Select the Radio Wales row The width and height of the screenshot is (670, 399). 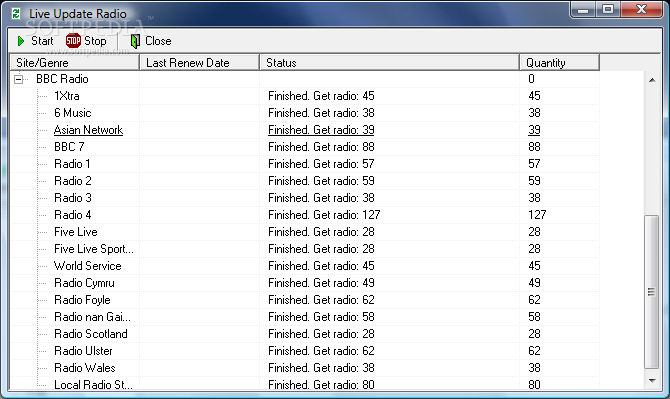pyautogui.click(x=305, y=368)
